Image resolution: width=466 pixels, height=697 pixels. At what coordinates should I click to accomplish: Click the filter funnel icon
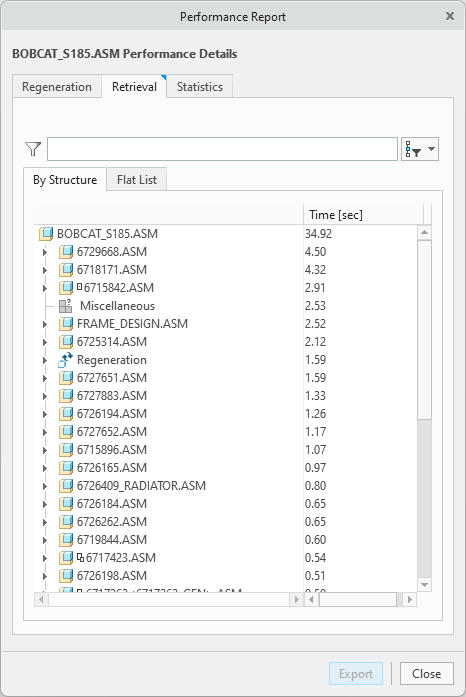pos(33,149)
